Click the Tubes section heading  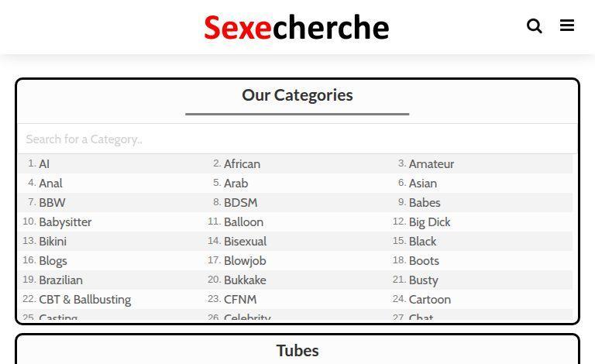297,351
